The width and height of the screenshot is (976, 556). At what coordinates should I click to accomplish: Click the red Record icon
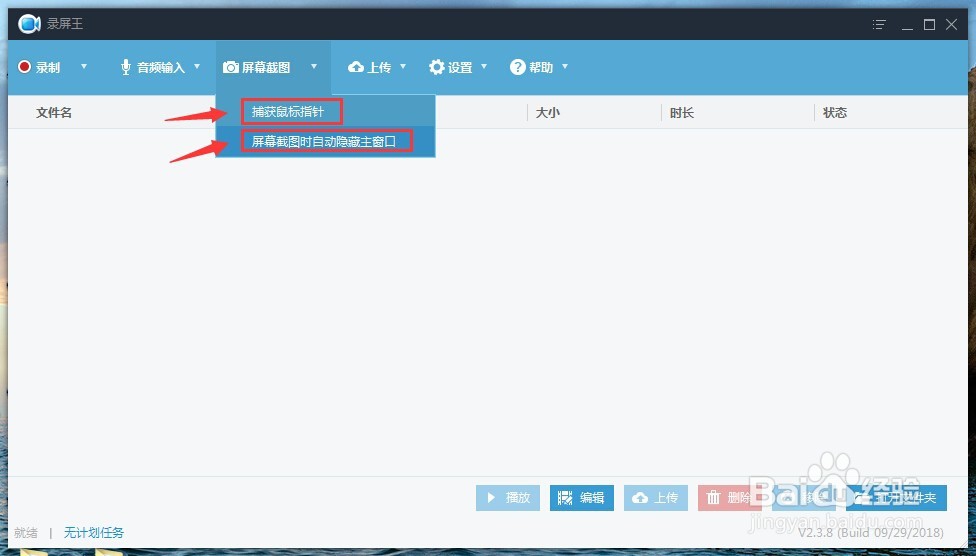tap(24, 67)
